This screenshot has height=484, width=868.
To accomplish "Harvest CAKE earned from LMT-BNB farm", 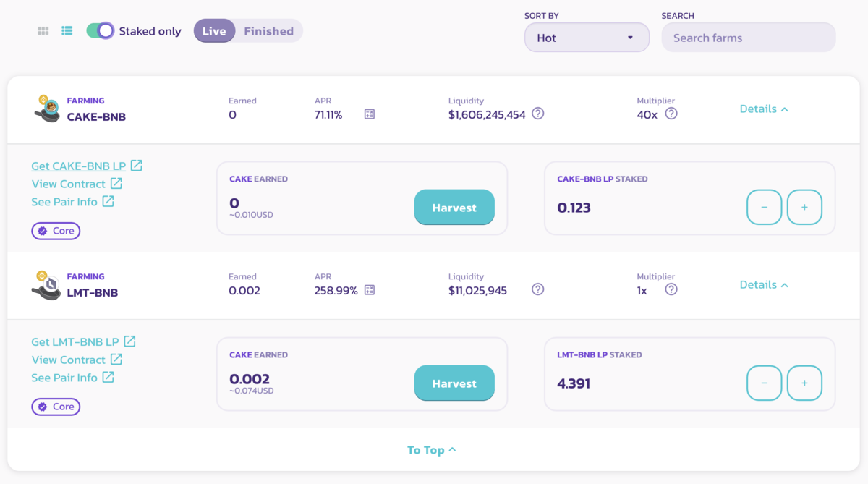I will (x=454, y=383).
